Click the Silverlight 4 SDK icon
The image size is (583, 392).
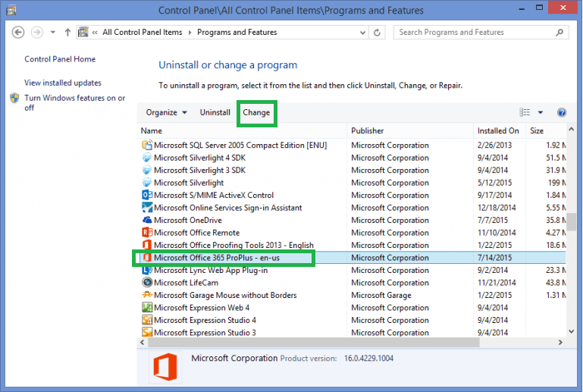147,158
